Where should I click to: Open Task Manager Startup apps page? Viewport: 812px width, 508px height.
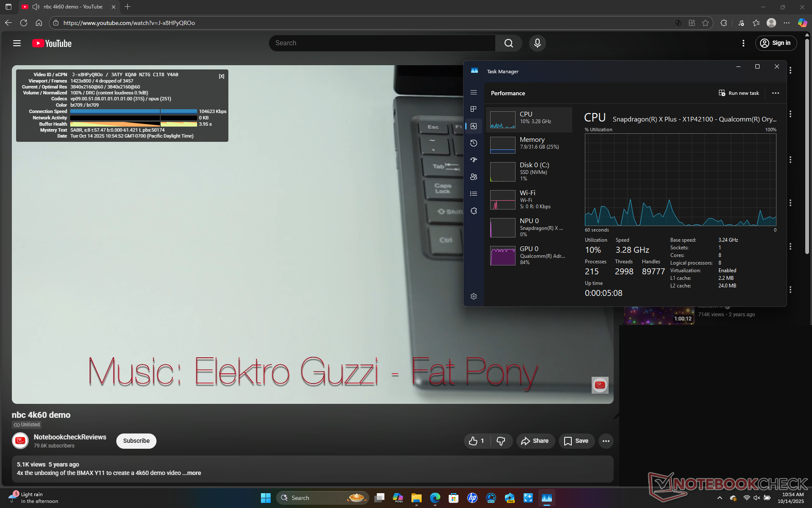click(x=474, y=160)
